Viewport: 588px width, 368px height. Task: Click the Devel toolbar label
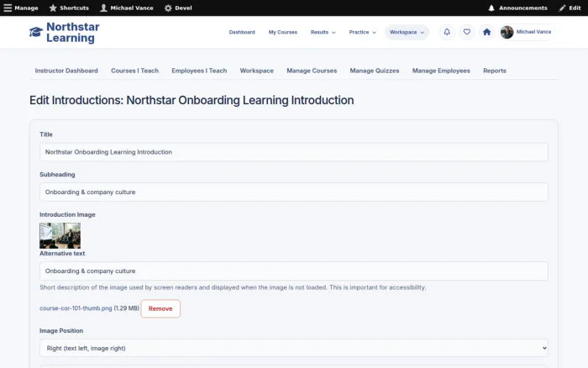click(183, 8)
